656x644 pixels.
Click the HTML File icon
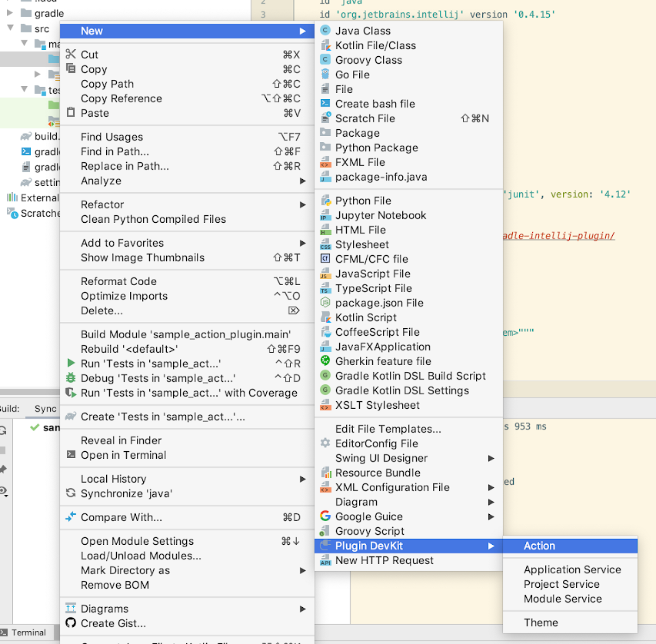coord(325,230)
